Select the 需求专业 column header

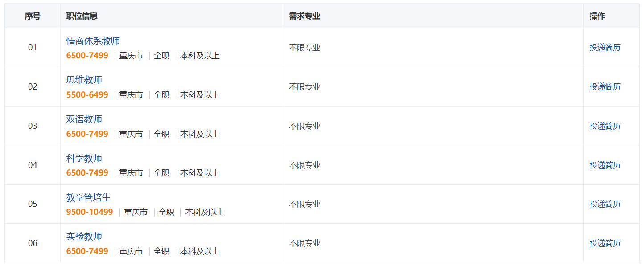pos(304,16)
